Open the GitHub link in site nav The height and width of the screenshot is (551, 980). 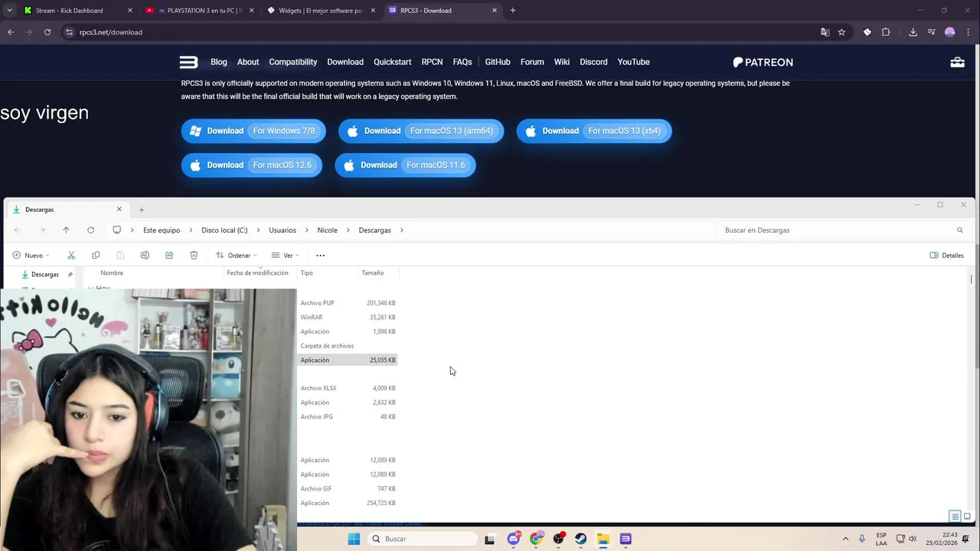[x=498, y=62]
